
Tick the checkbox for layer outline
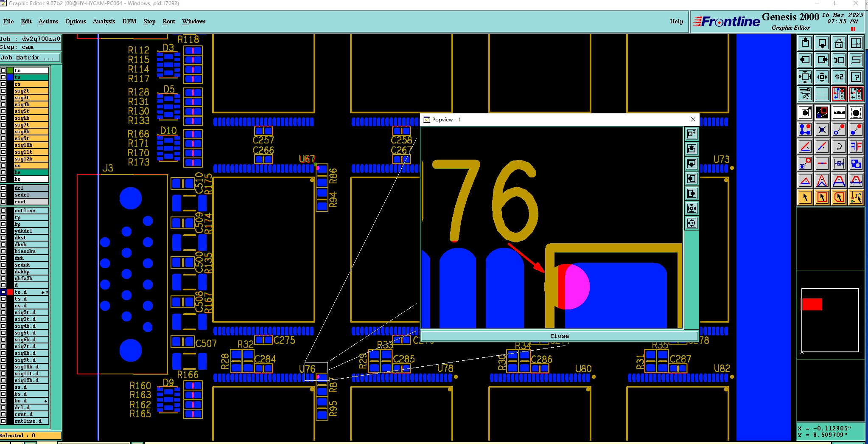(3, 211)
